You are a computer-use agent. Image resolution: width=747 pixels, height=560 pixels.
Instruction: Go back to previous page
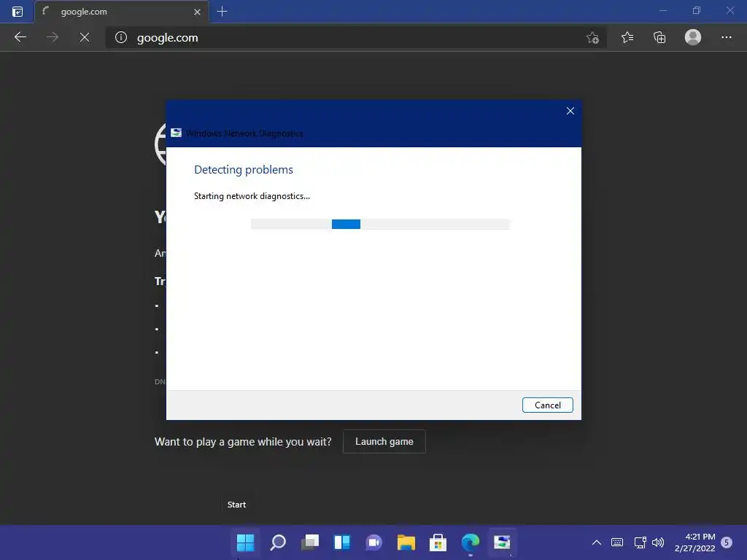(x=20, y=37)
